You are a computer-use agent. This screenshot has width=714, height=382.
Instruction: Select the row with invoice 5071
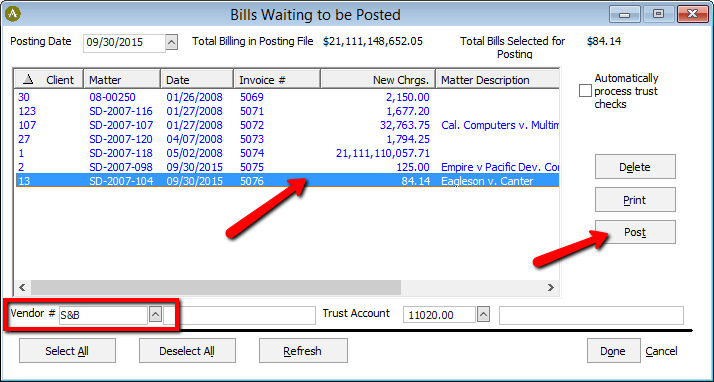[287, 111]
